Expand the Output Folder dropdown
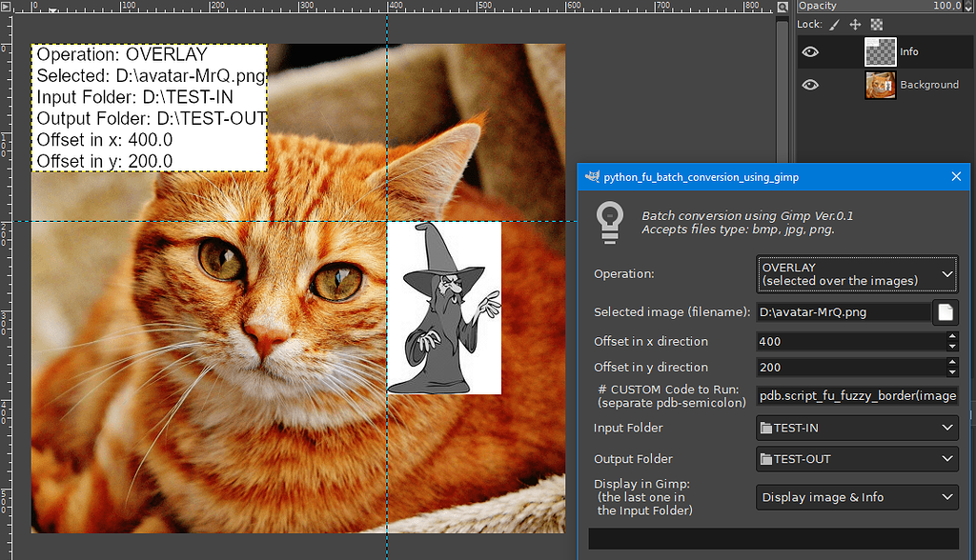Screen dimensions: 976x560 coord(946,458)
